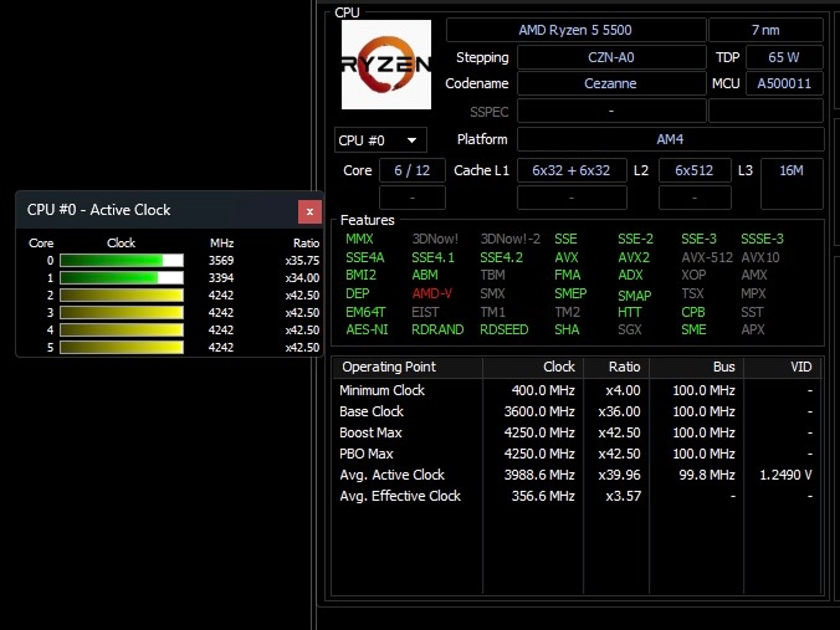
Task: Click the A500011 MCU field
Action: pos(784,84)
